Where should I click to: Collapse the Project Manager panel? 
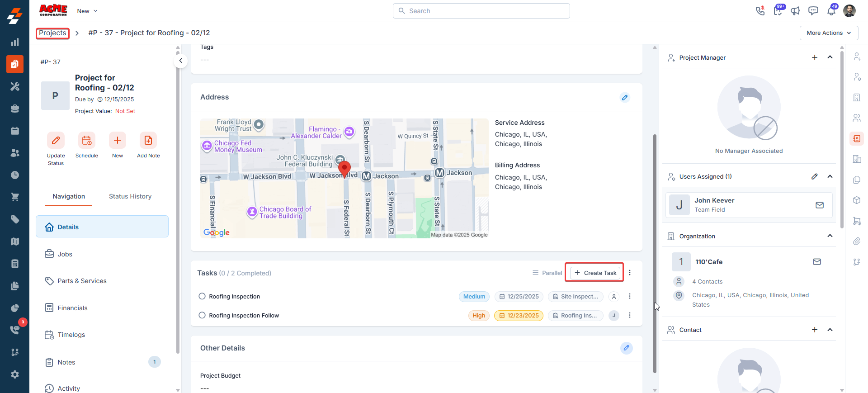tap(830, 57)
